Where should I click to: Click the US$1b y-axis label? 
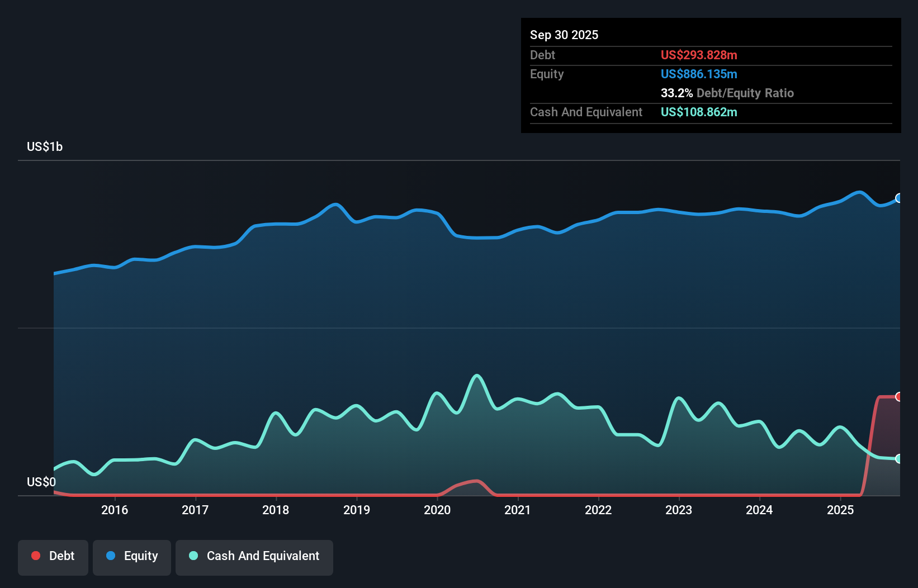click(x=45, y=147)
